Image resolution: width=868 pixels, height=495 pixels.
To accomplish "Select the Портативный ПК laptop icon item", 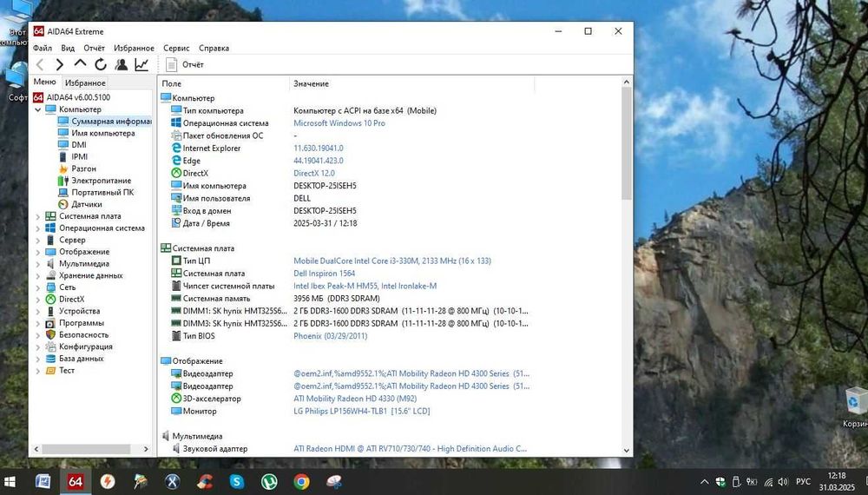I will click(x=95, y=192).
